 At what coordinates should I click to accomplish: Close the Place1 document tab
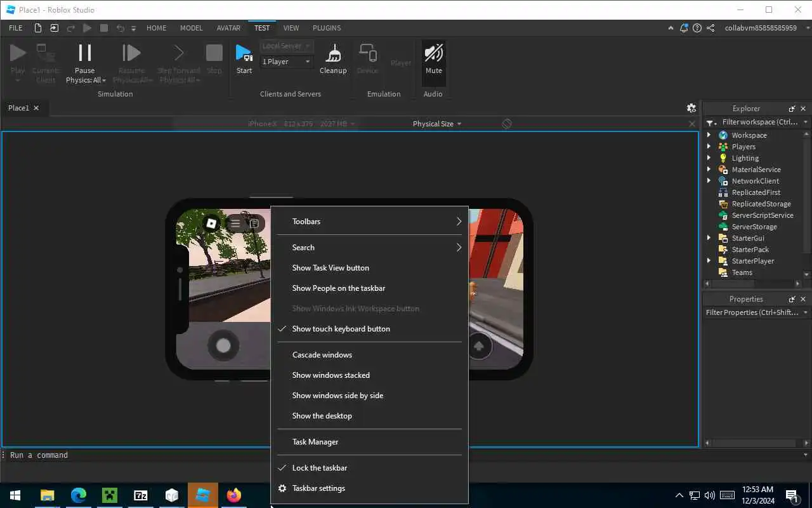[x=36, y=108]
